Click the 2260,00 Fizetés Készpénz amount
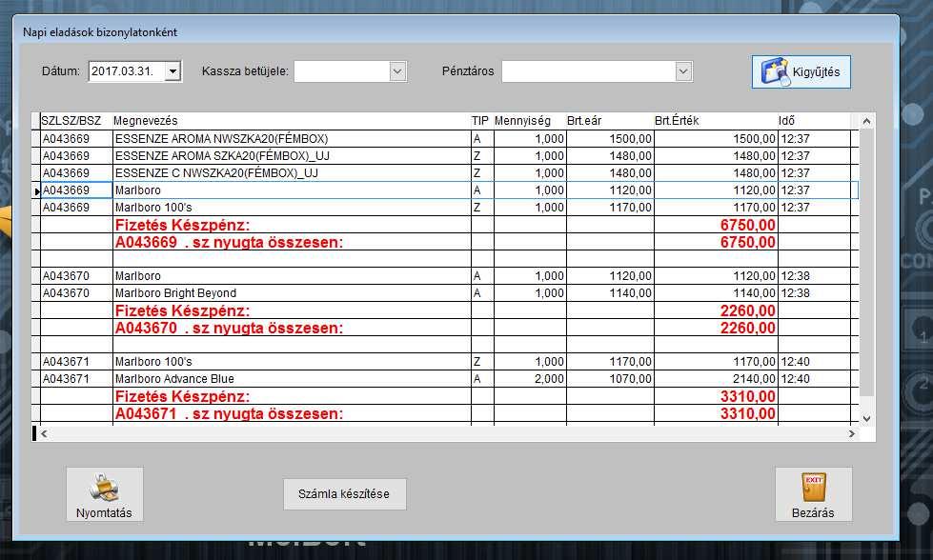 click(747, 310)
